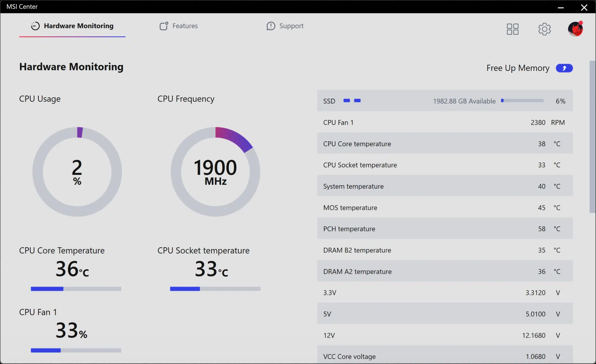Image resolution: width=596 pixels, height=364 pixels.
Task: Select the second SSD drive indicator
Action: tap(357, 101)
